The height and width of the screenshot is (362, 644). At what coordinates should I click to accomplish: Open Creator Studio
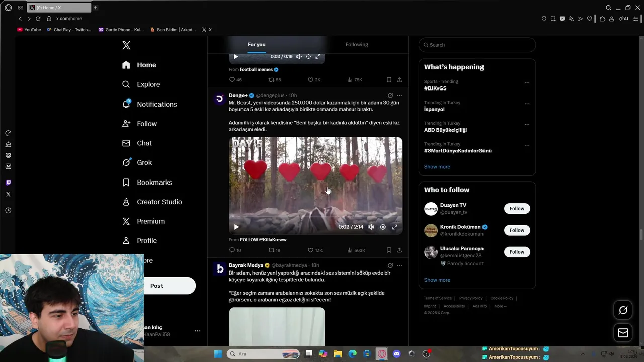[x=152, y=202]
